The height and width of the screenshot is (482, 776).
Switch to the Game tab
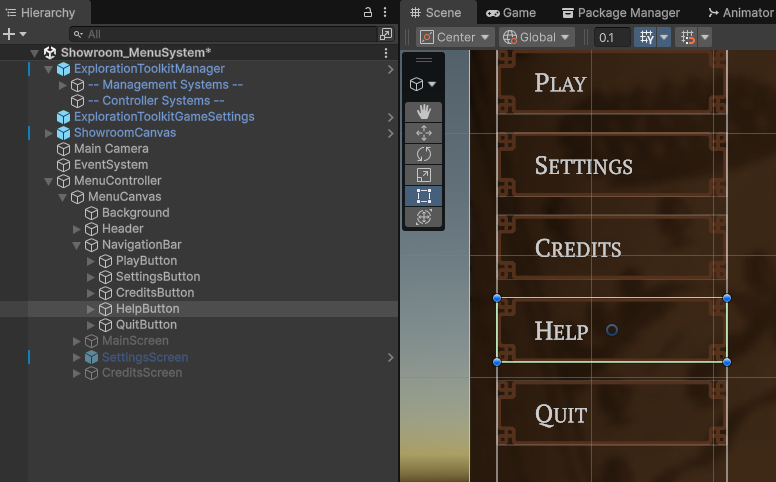point(511,13)
